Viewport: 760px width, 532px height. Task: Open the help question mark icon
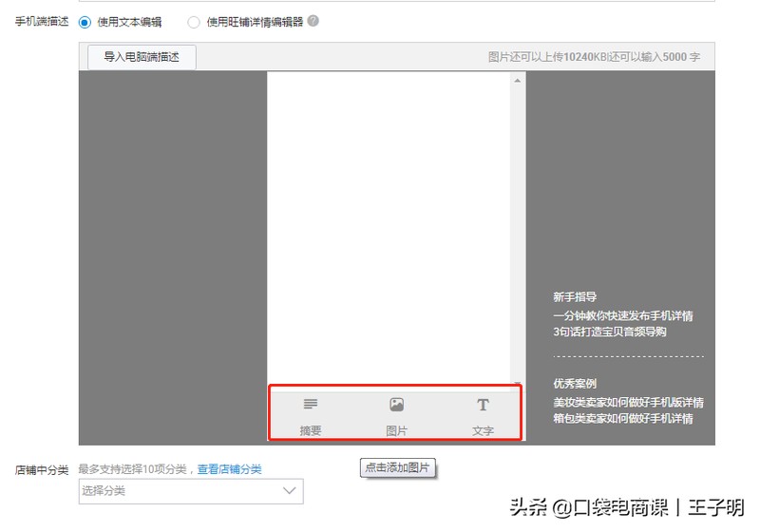point(313,21)
